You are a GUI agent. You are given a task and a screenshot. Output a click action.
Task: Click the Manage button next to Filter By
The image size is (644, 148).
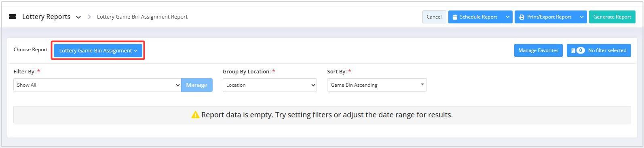click(197, 85)
